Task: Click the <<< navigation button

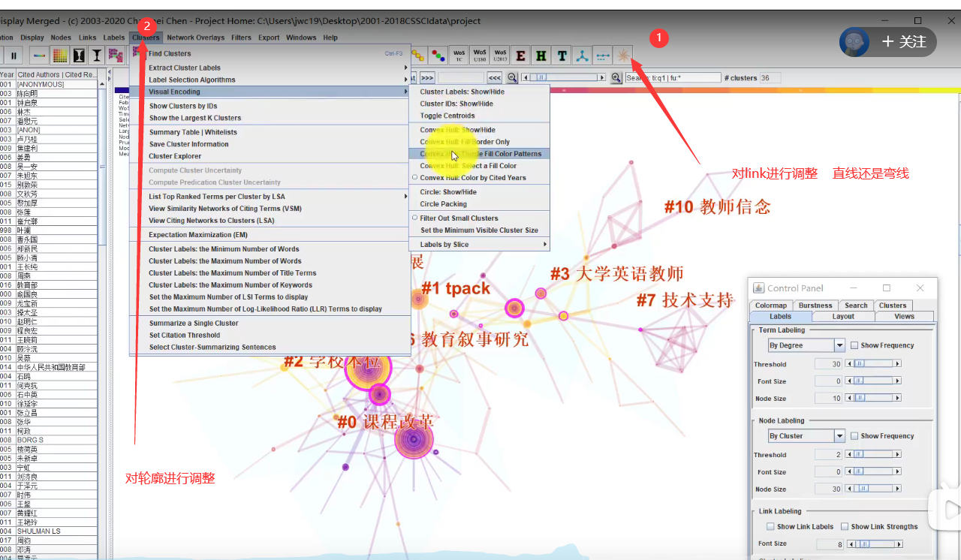Action: (495, 77)
